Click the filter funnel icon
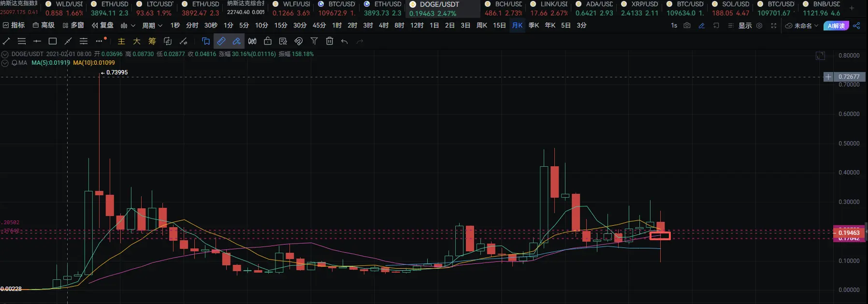The width and height of the screenshot is (868, 304). (314, 41)
